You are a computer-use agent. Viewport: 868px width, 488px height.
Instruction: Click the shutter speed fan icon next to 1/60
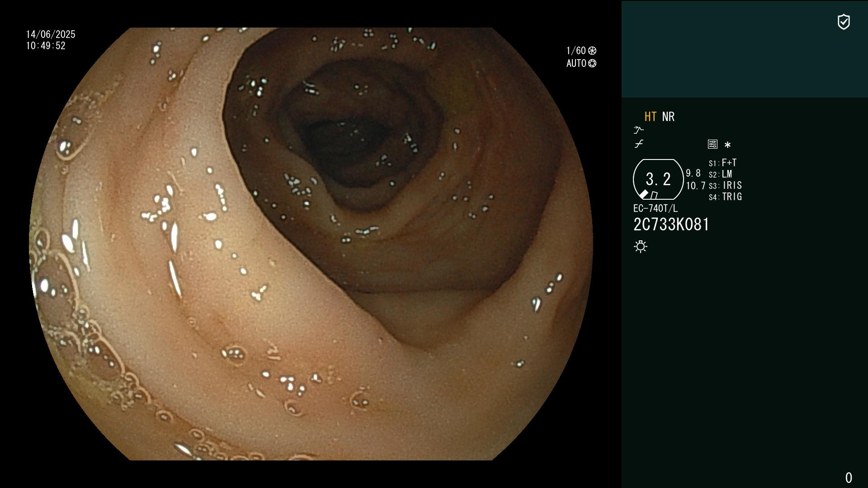click(x=592, y=51)
